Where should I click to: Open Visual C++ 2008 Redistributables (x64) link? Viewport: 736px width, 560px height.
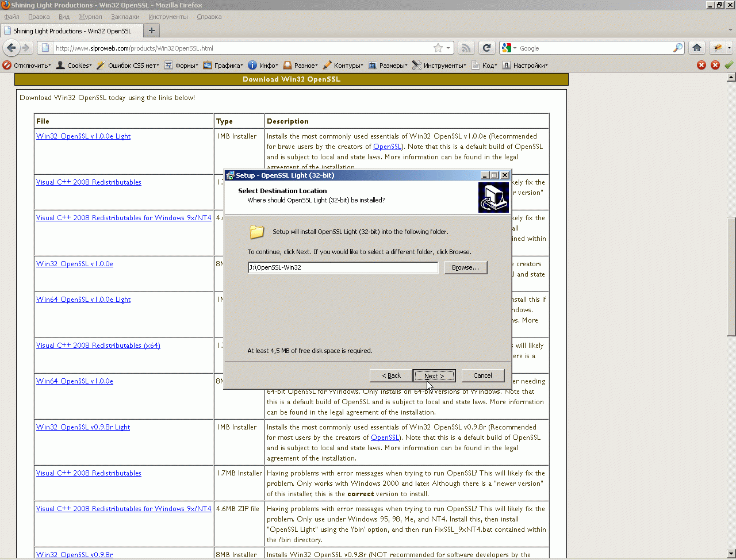98,346
